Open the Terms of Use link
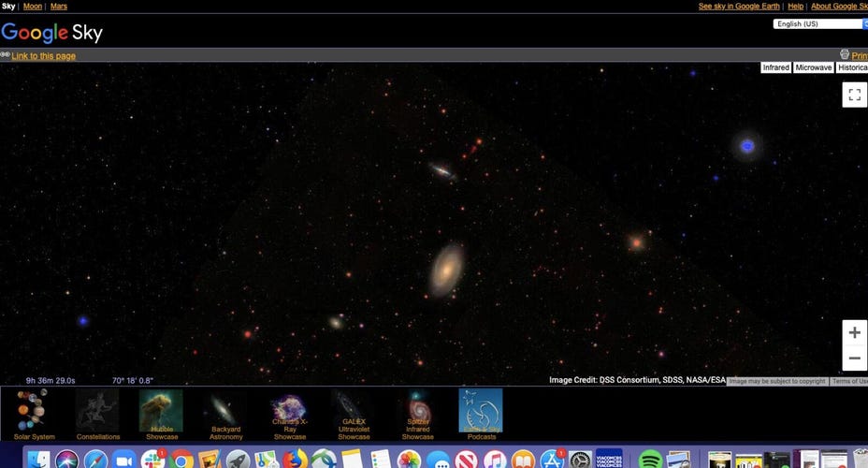The image size is (868, 468). coord(849,381)
